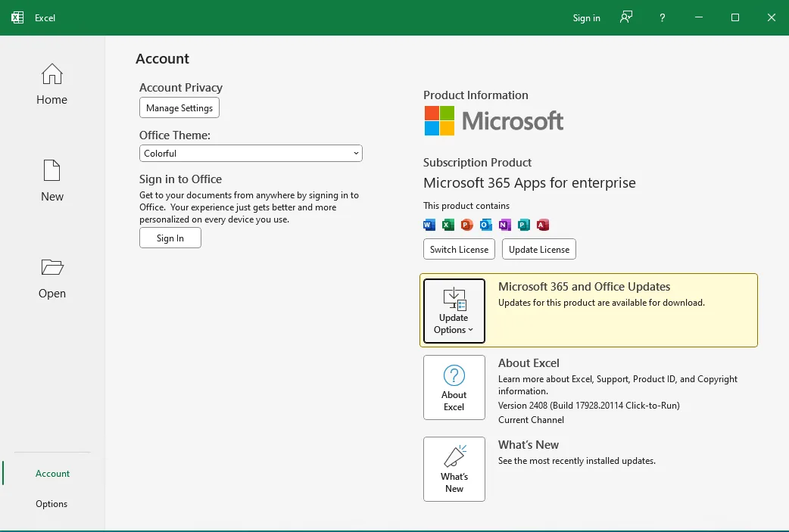789x532 pixels.
Task: Click the Microsoft 365 and Office Updates heading
Action: coord(585,287)
